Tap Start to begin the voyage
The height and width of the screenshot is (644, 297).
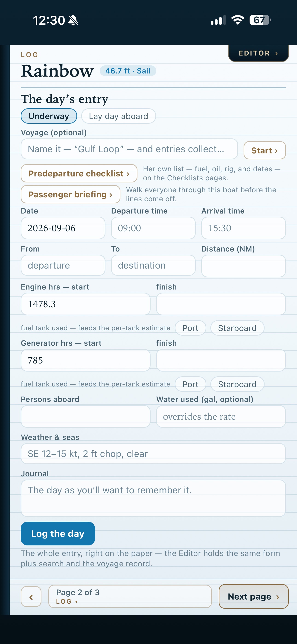(265, 150)
